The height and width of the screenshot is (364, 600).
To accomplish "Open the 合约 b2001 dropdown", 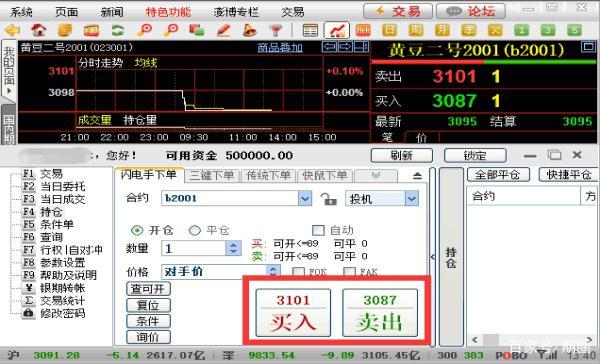I will coord(305,199).
